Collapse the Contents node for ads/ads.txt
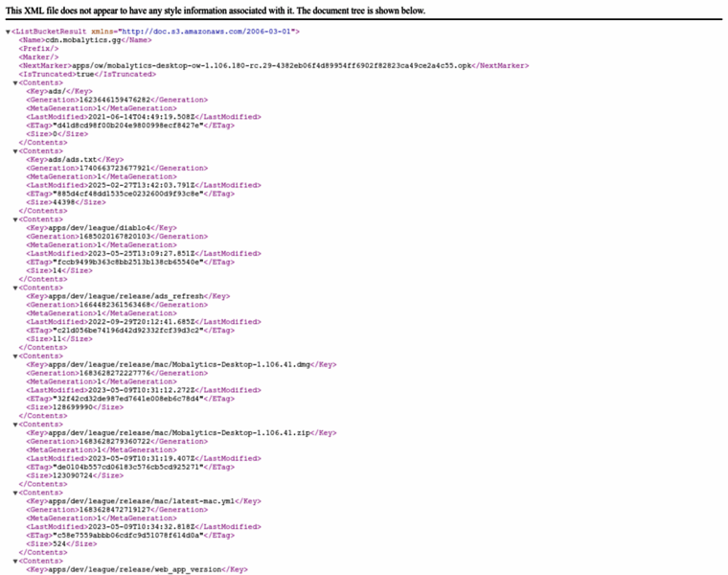Image resolution: width=728 pixels, height=575 pixels. pyautogui.click(x=15, y=151)
